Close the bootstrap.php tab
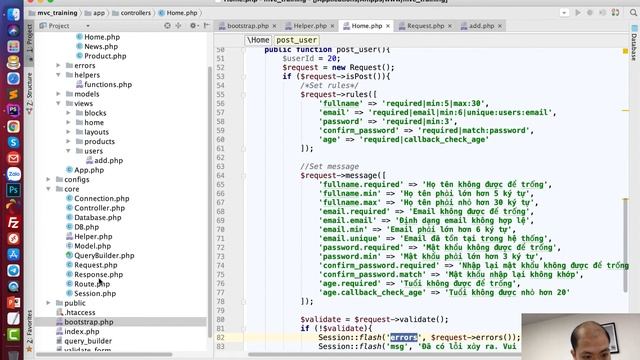This screenshot has width=640, height=360. [274, 26]
